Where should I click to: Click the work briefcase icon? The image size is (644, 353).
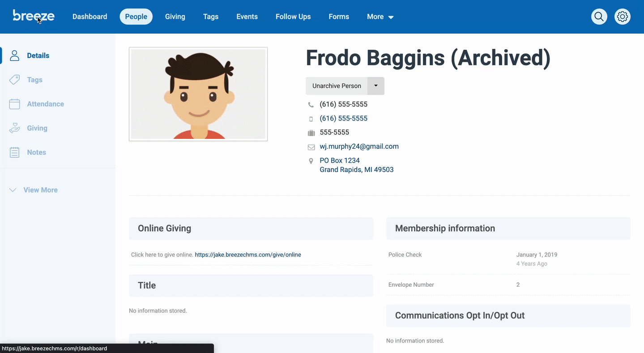tap(311, 133)
